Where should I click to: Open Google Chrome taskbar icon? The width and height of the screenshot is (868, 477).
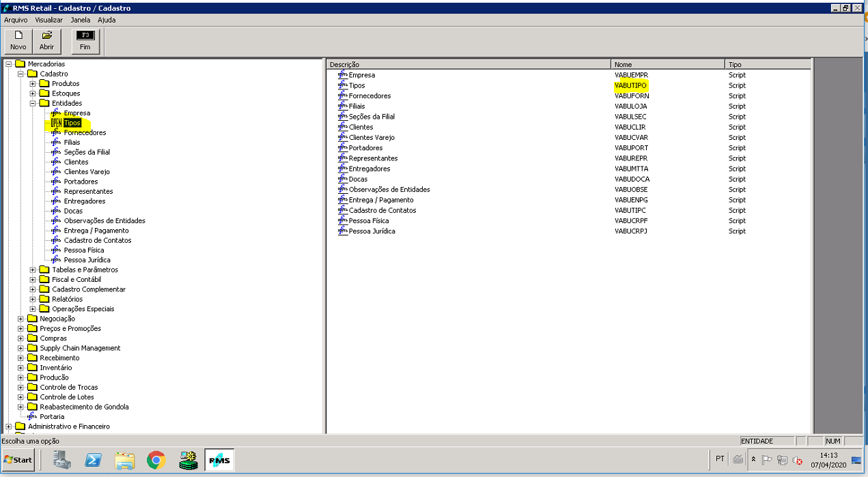click(x=156, y=461)
